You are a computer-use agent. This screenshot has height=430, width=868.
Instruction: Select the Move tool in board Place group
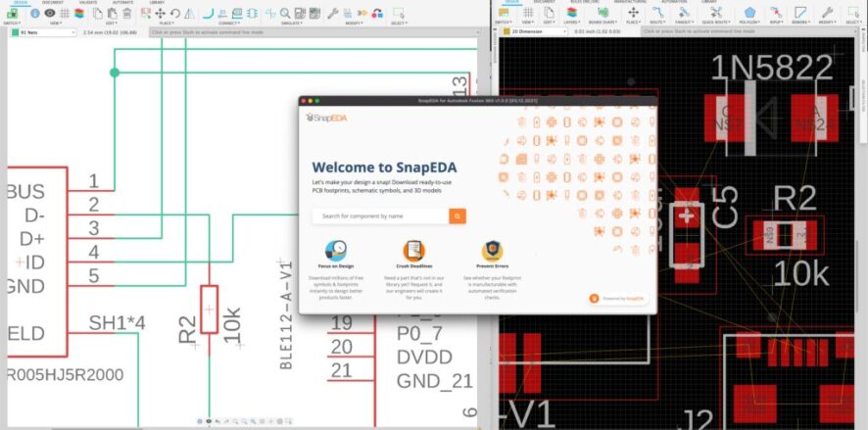[633, 12]
